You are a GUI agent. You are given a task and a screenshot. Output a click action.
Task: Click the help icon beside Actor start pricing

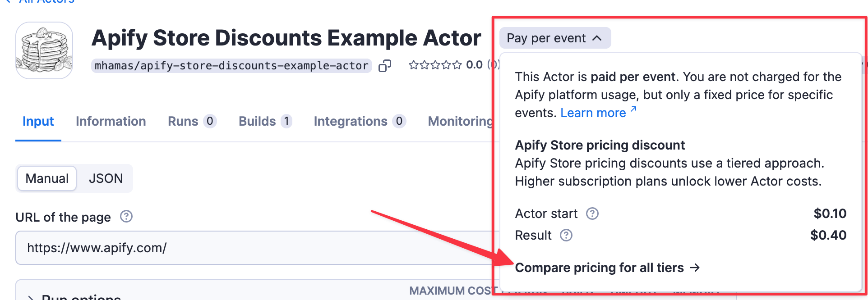coord(593,214)
